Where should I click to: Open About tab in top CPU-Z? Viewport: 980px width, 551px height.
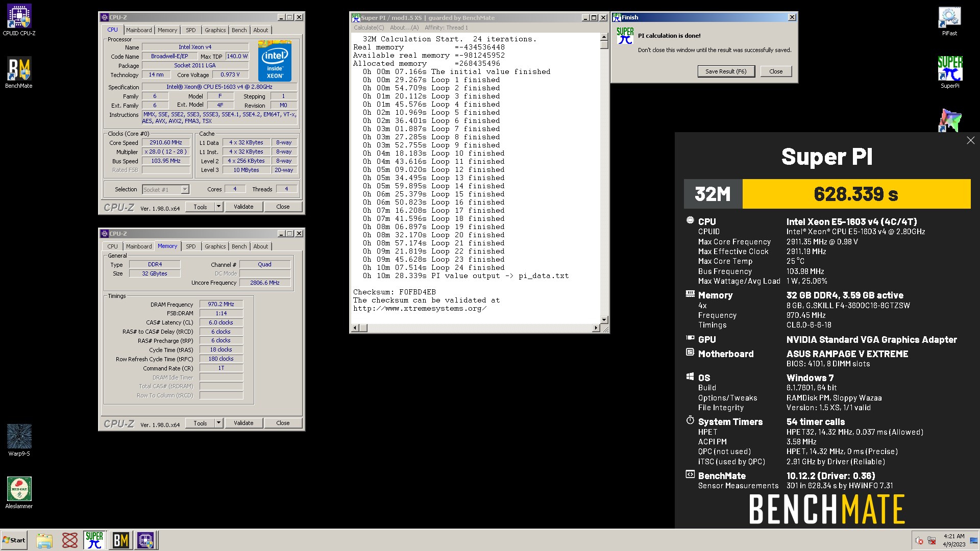pyautogui.click(x=260, y=30)
